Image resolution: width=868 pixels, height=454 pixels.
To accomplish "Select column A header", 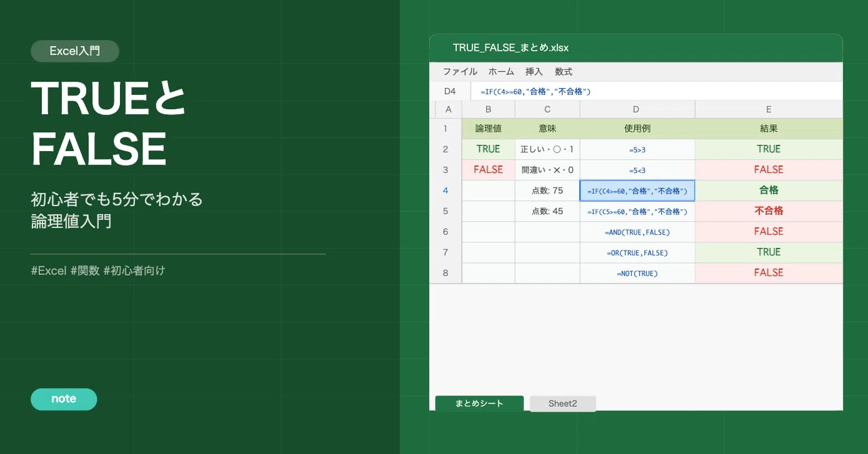I will tap(448, 109).
